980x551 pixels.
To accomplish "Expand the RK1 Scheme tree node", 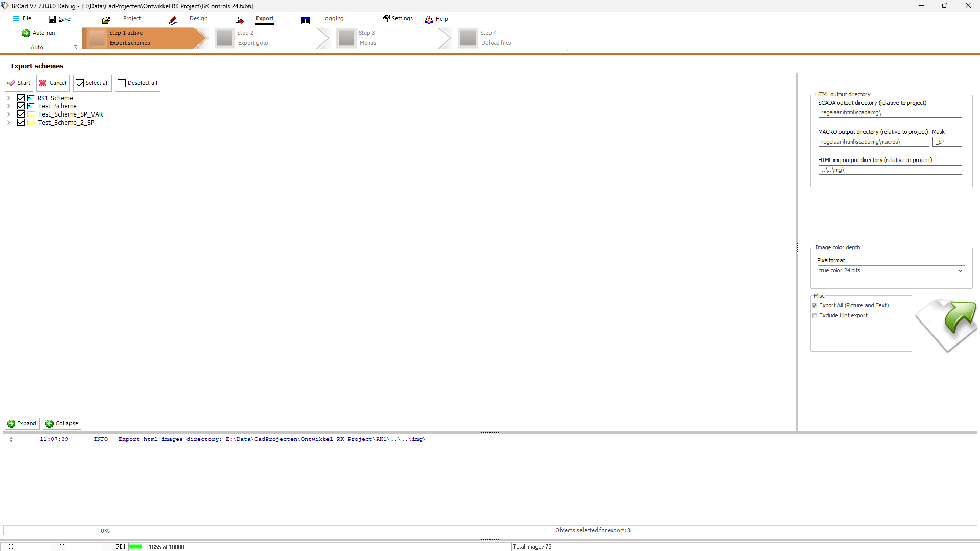I will point(9,98).
